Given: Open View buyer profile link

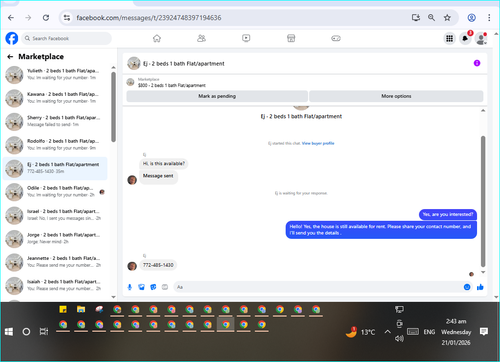Looking at the screenshot, I should (318, 143).
